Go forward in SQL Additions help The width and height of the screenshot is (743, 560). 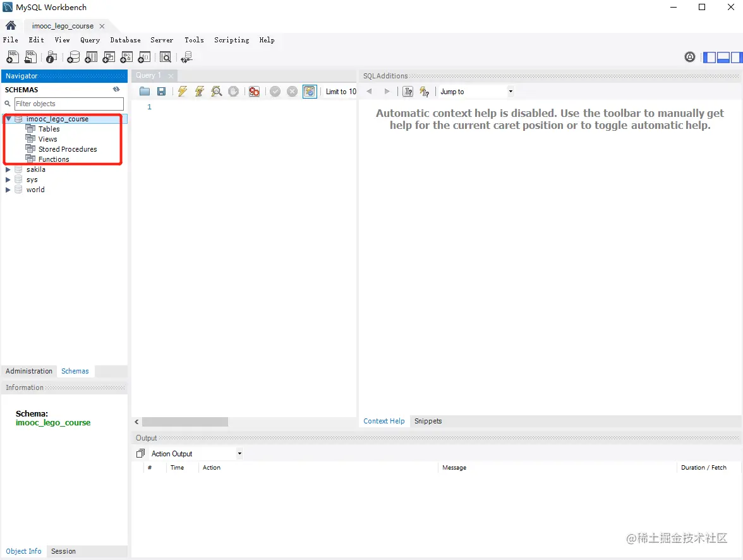387,92
